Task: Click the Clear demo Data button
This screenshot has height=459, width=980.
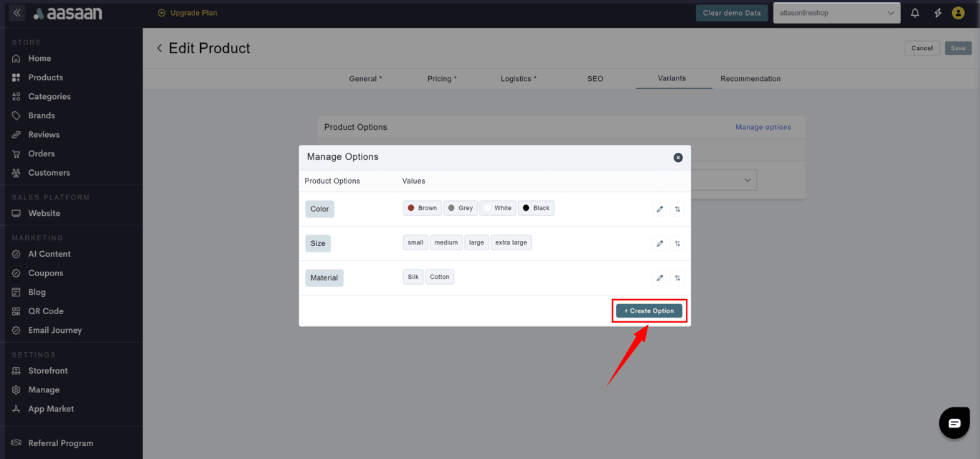Action: point(731,13)
